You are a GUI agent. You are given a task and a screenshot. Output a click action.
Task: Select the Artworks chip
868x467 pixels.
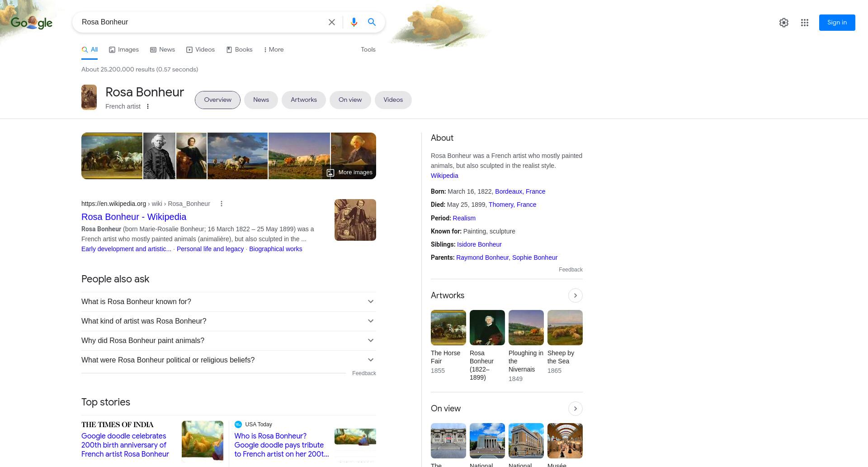304,100
